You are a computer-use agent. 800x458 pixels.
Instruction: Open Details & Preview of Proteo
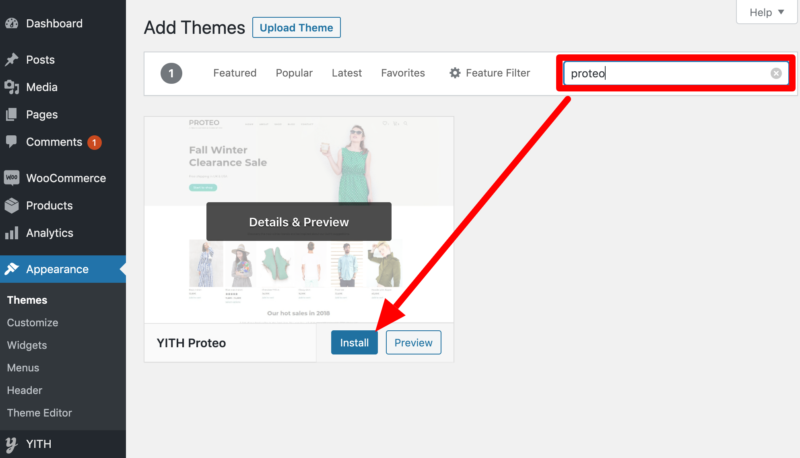pos(299,222)
